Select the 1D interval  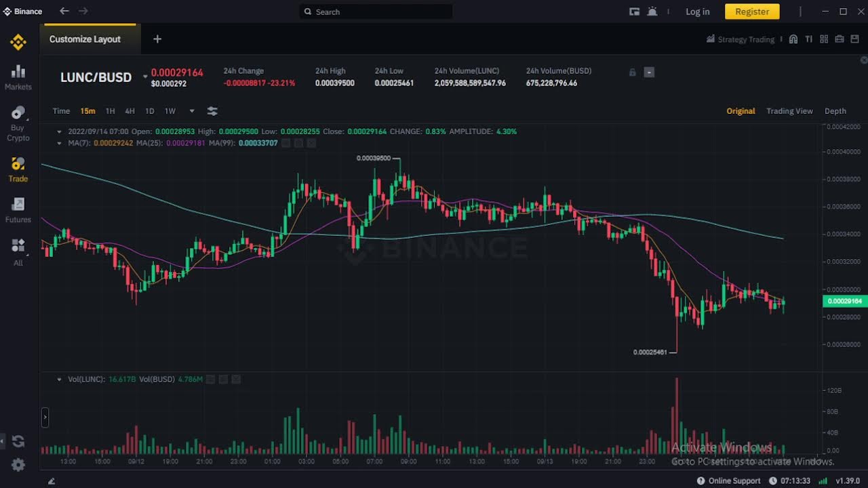tap(150, 111)
